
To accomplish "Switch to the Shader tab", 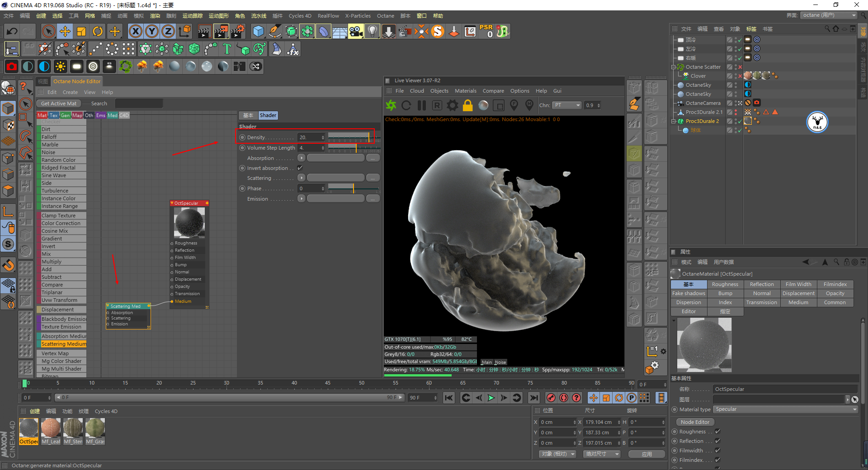I will pos(268,115).
